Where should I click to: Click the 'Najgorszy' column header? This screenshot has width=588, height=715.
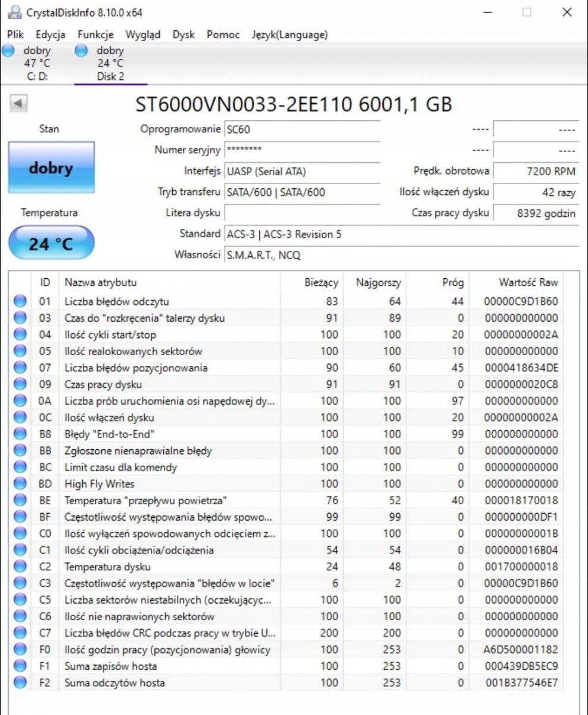tap(375, 282)
